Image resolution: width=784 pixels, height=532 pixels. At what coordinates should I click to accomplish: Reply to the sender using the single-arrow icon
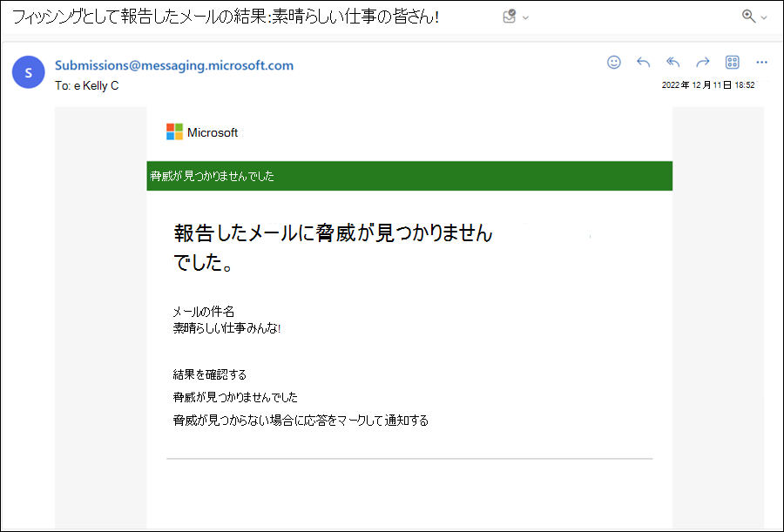point(643,62)
